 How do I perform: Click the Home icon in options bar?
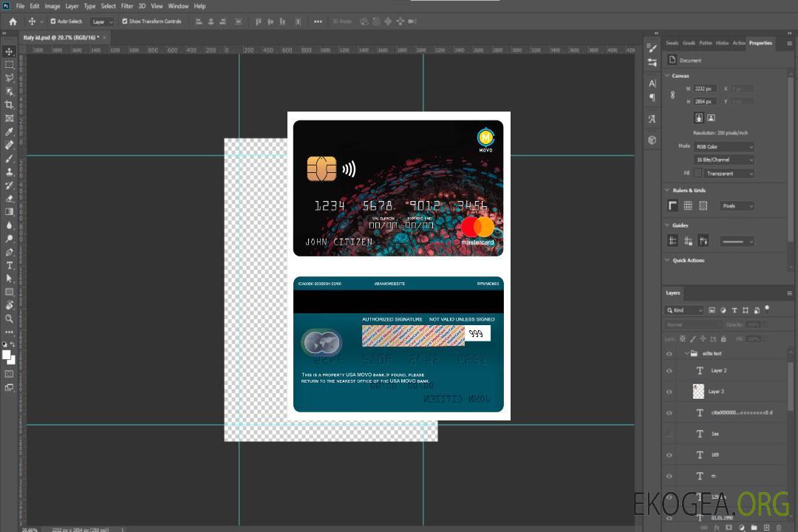coord(13,21)
